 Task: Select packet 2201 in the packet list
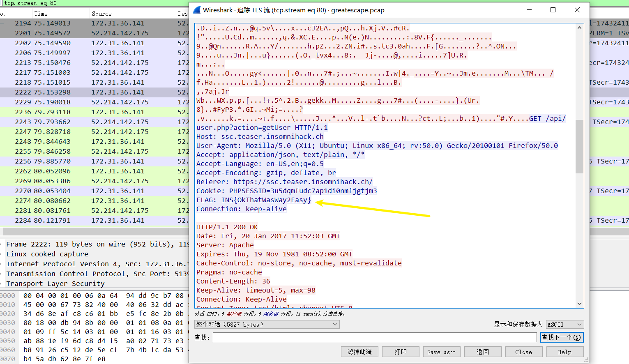94,33
